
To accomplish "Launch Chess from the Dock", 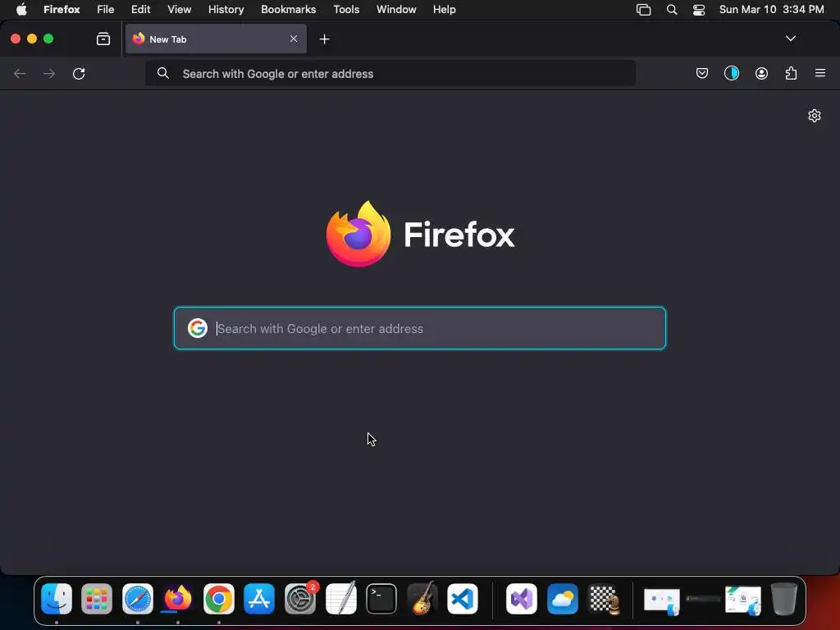I will (604, 598).
